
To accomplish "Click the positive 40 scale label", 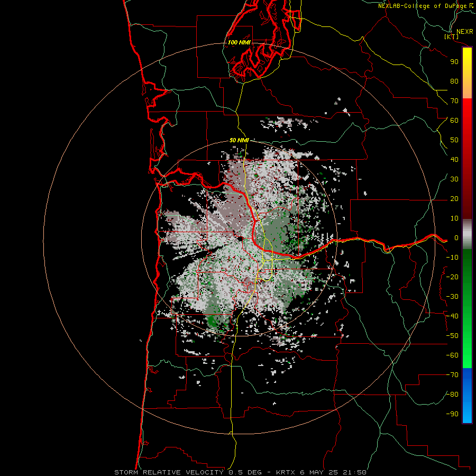I will pyautogui.click(x=454, y=160).
